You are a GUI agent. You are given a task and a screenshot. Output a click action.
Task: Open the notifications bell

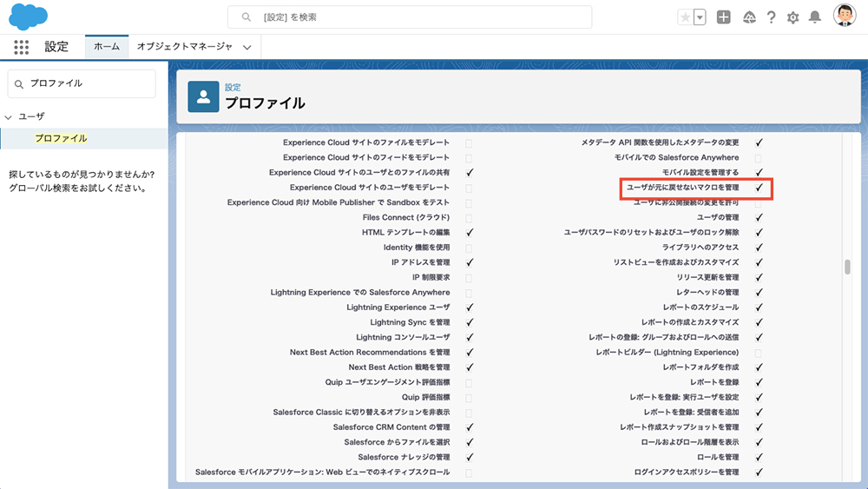pyautogui.click(x=815, y=17)
